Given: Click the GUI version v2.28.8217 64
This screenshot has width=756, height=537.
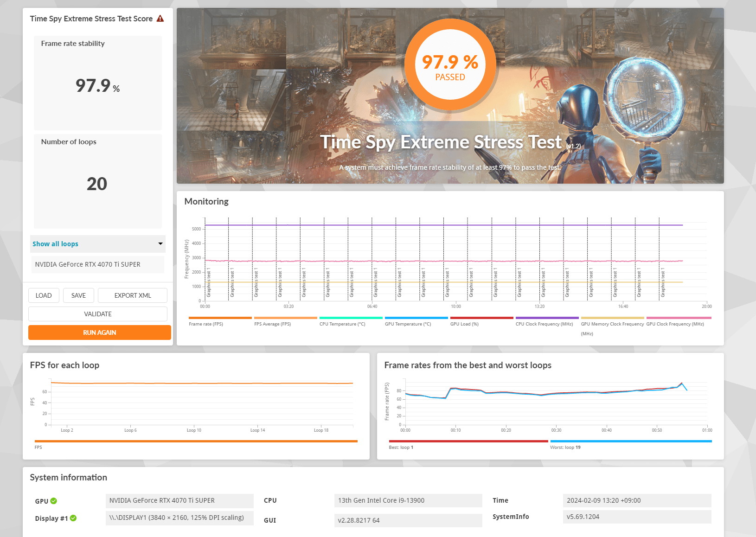Looking at the screenshot, I should point(408,520).
